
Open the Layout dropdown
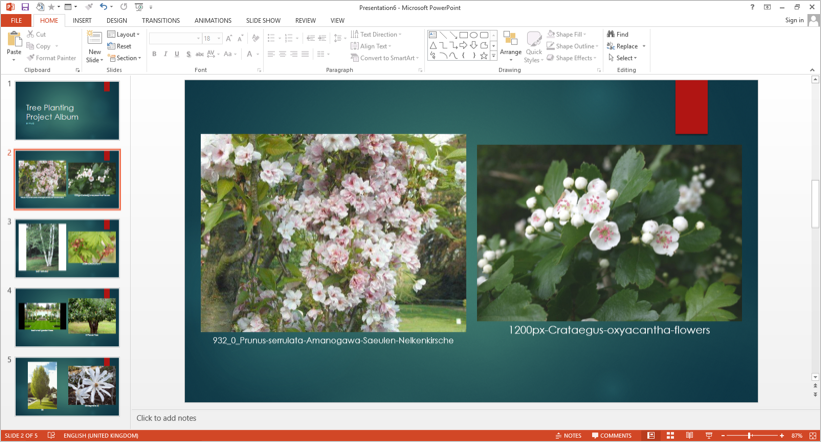pos(124,34)
